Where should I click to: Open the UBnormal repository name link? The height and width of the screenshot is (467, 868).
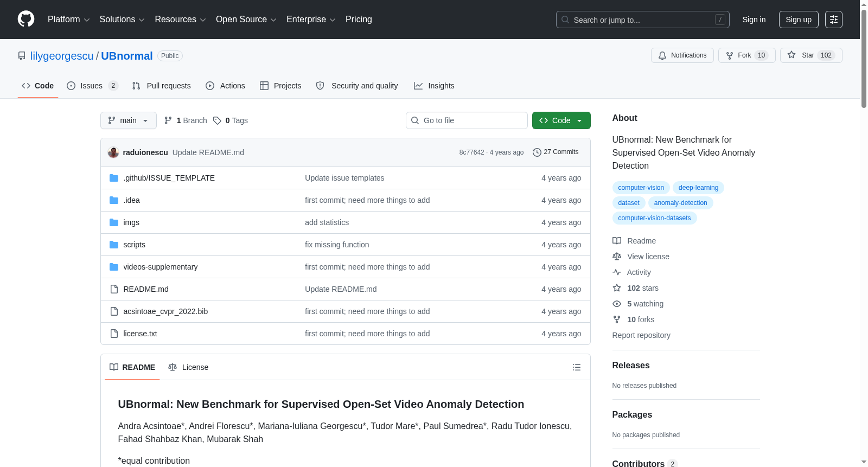tap(127, 56)
